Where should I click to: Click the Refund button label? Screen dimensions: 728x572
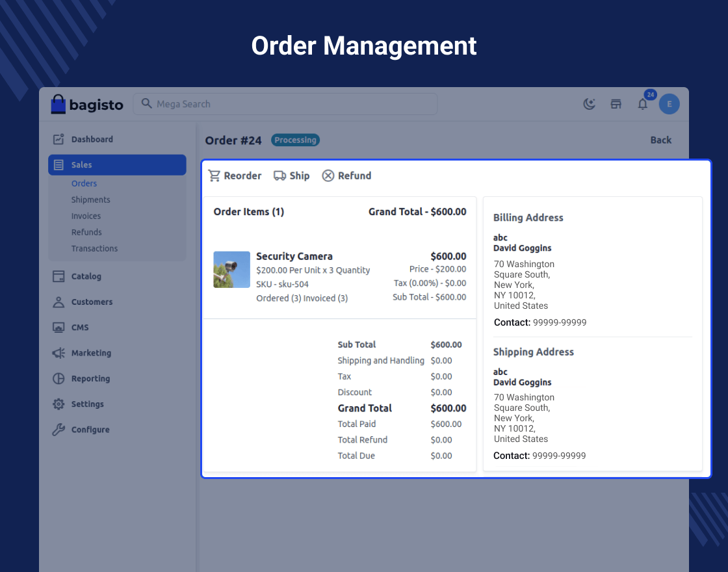(355, 175)
